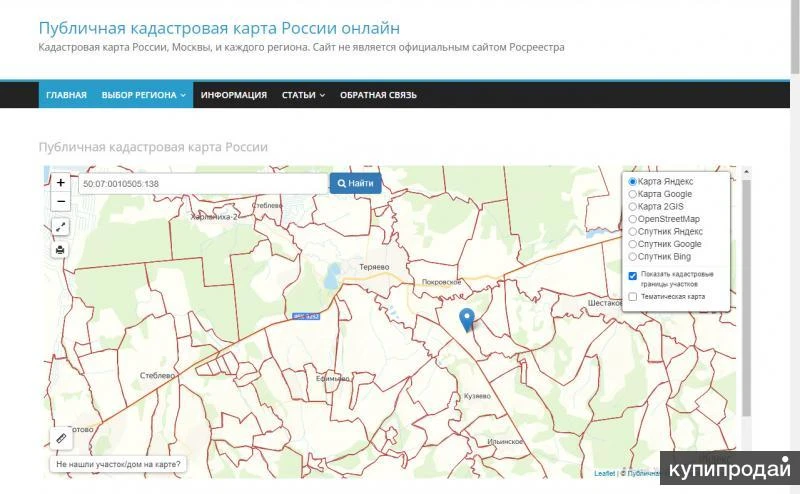Click the М9 highway shield on map

pos(305,317)
